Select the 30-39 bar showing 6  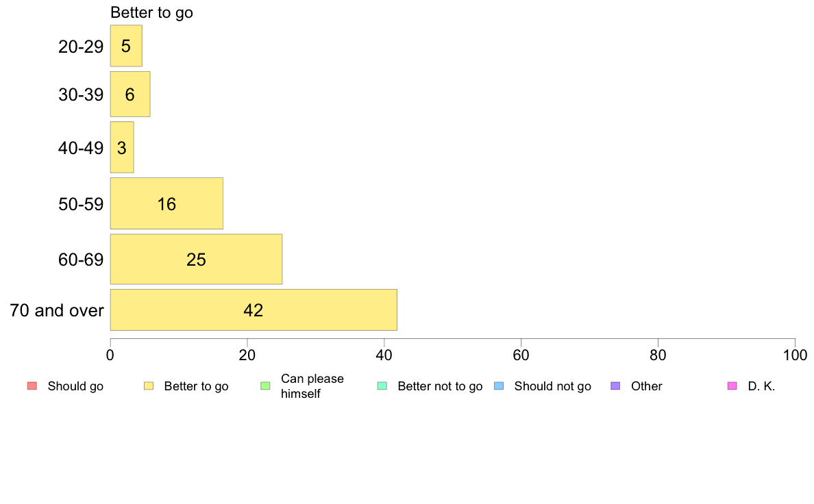130,94
